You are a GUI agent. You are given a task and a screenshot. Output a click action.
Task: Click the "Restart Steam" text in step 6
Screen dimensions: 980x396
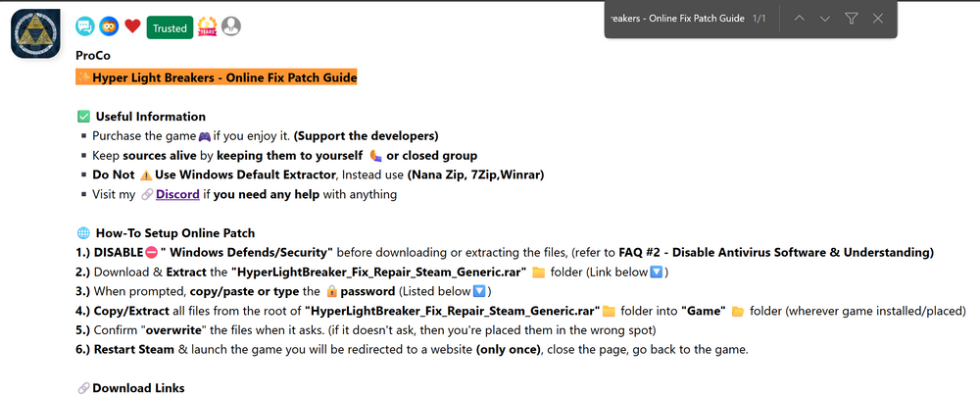pyautogui.click(x=134, y=350)
